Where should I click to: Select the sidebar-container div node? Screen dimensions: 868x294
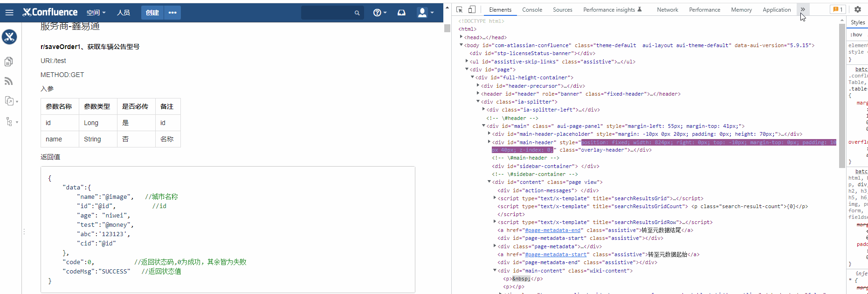click(545, 166)
